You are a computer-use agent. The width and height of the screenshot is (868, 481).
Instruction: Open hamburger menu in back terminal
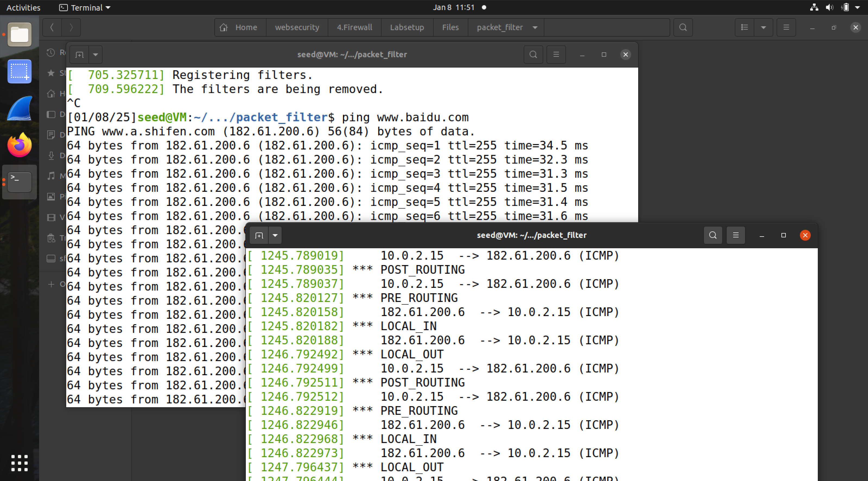[x=556, y=55]
